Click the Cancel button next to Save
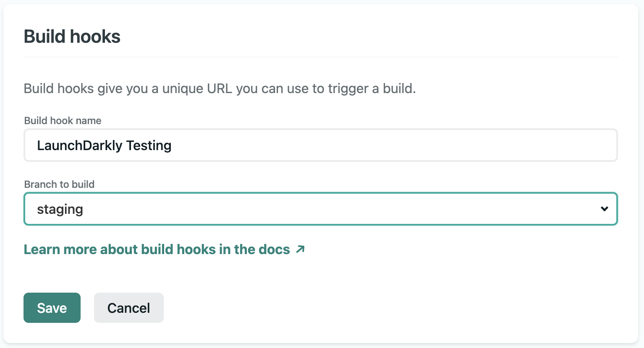The width and height of the screenshot is (644, 348). pos(128,307)
